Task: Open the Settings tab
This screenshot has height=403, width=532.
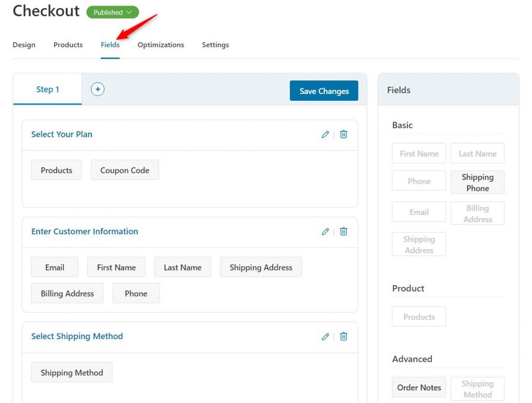Action: point(216,45)
